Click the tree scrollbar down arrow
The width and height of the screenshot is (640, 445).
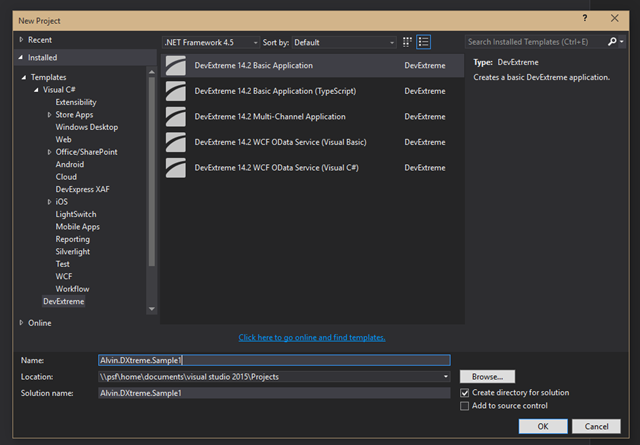tap(152, 309)
